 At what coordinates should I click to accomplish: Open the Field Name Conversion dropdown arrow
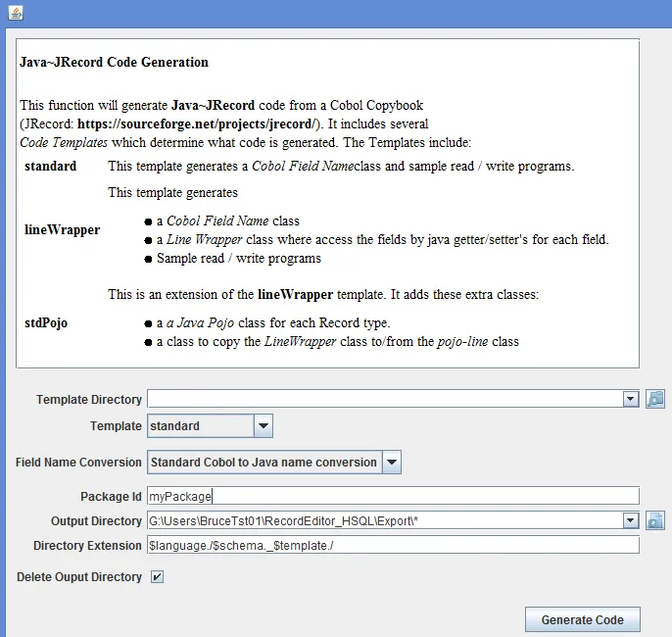[391, 463]
